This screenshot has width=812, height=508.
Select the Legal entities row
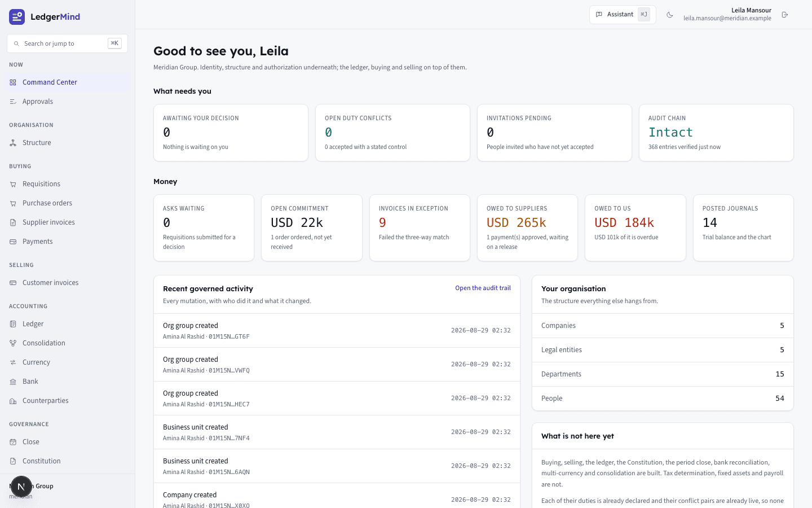[663, 350]
